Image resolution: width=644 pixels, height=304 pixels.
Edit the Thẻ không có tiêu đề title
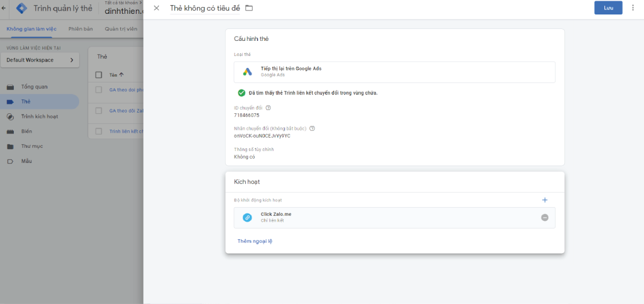(205, 8)
